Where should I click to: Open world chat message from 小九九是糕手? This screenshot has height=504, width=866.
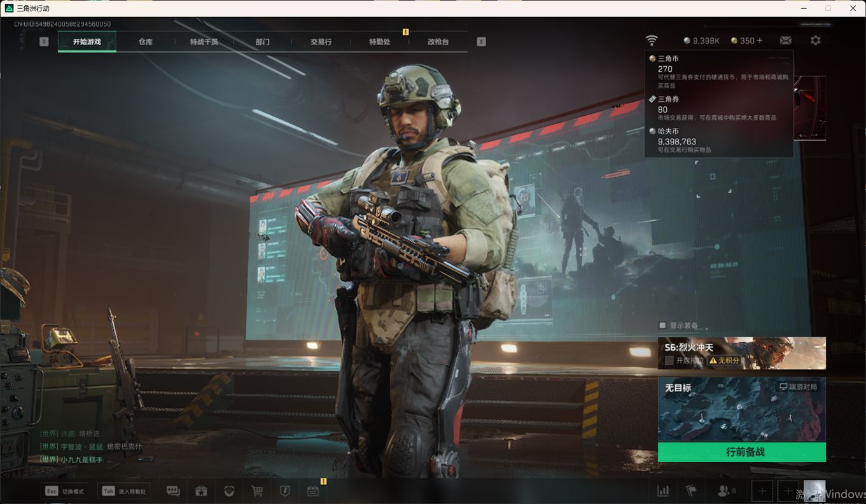pyautogui.click(x=75, y=459)
